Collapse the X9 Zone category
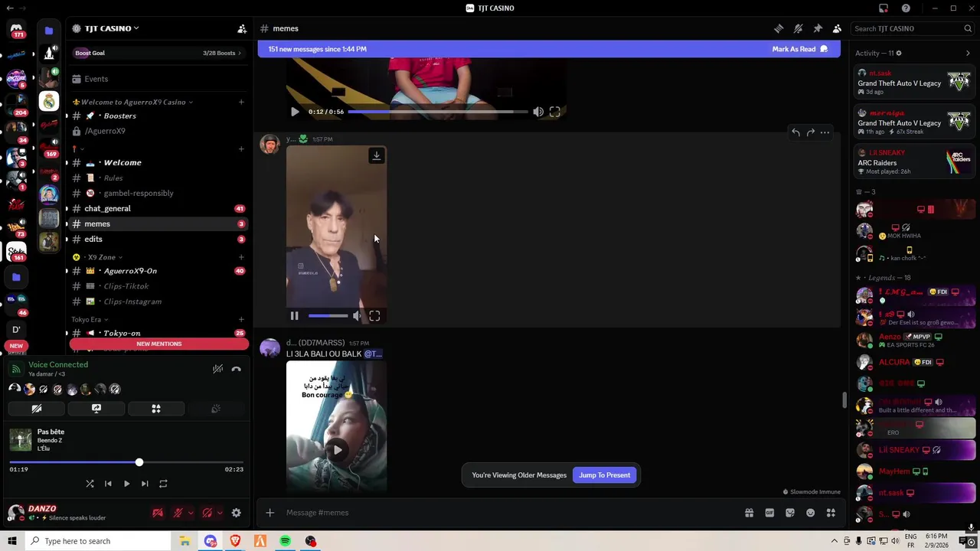This screenshot has height=551, width=980. point(98,257)
